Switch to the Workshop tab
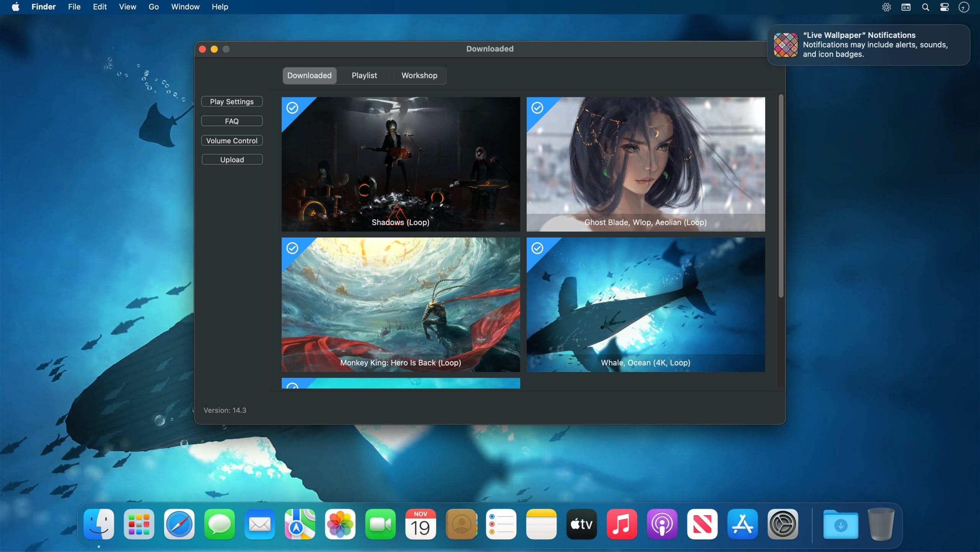This screenshot has height=552, width=980. point(419,75)
